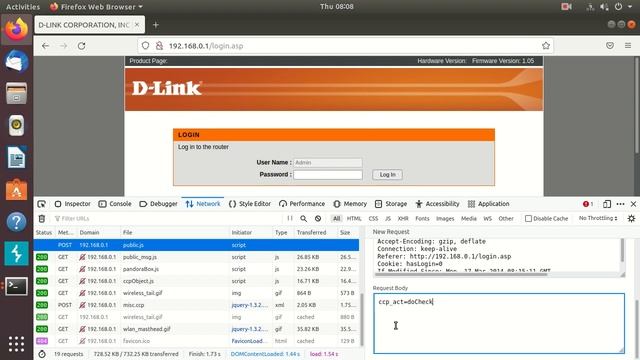The image size is (640, 360).
Task: Switch to Performance tab
Action: pyautogui.click(x=302, y=204)
